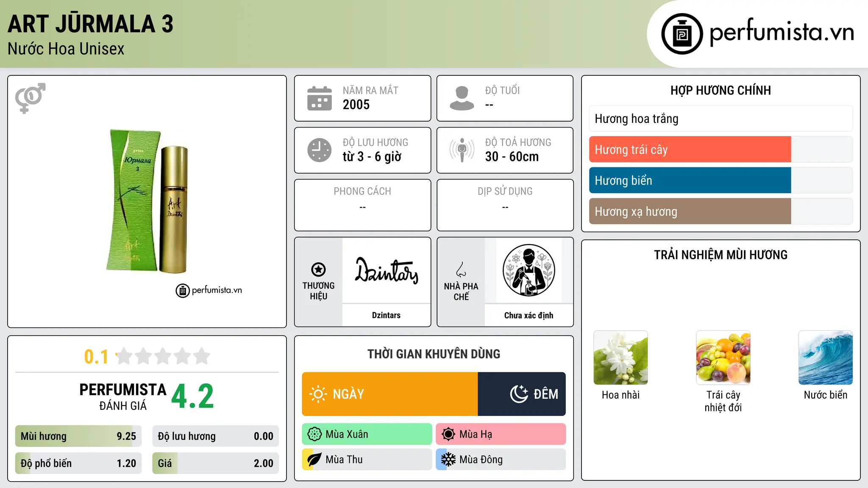Click the Perfumista rating 4.2

tap(192, 396)
